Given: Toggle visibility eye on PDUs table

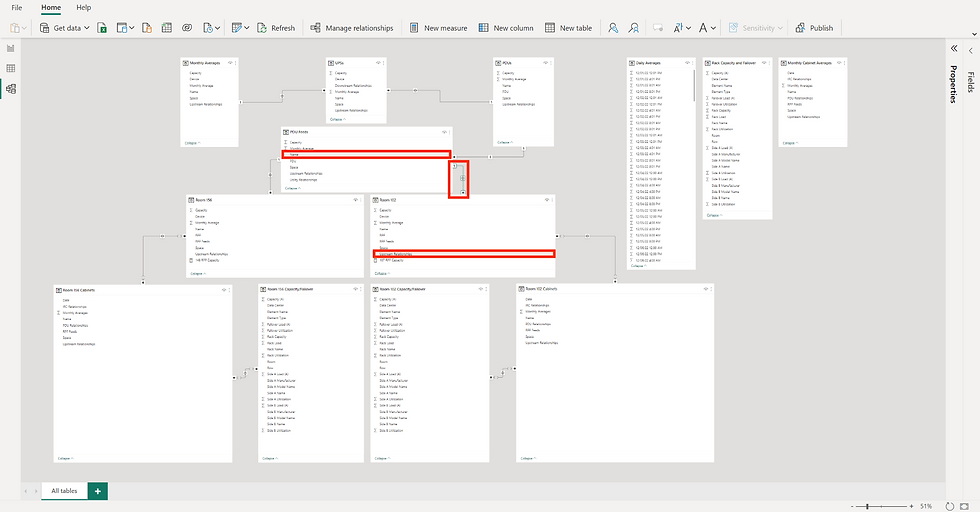Looking at the screenshot, I should point(546,63).
